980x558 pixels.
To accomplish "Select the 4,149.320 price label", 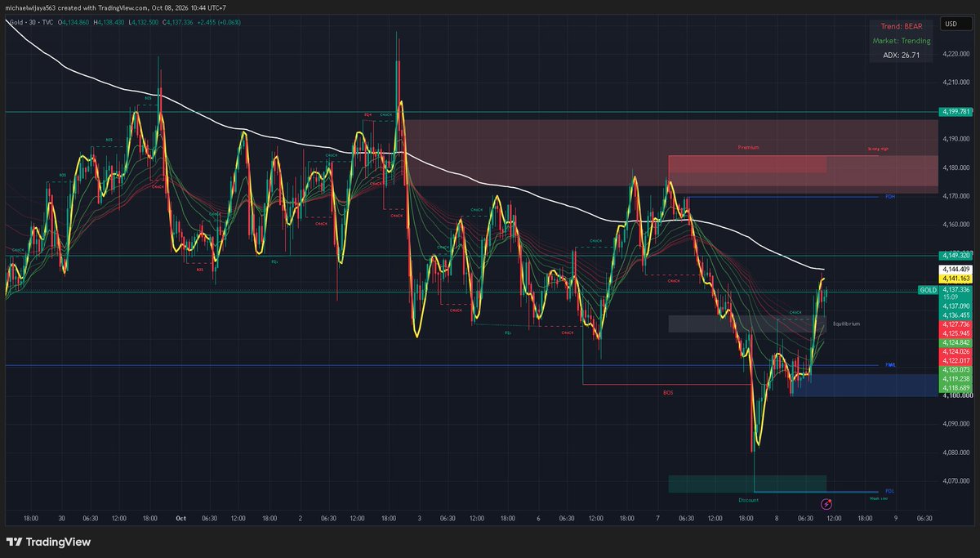I will click(x=955, y=255).
